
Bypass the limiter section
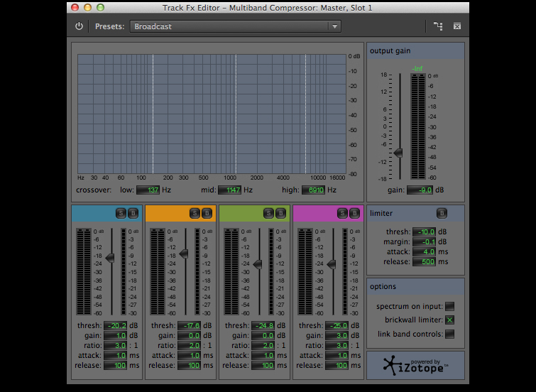tap(441, 212)
